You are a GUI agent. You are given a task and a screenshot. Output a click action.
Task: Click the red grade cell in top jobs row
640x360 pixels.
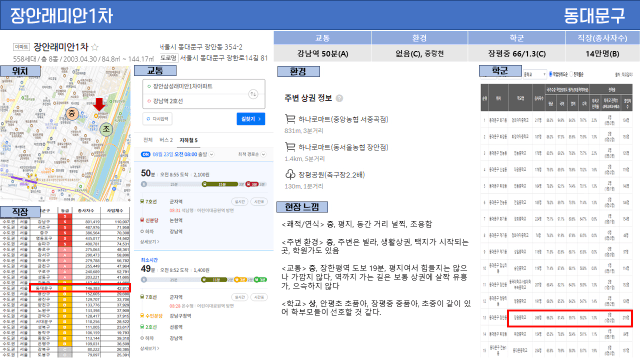coord(64,217)
